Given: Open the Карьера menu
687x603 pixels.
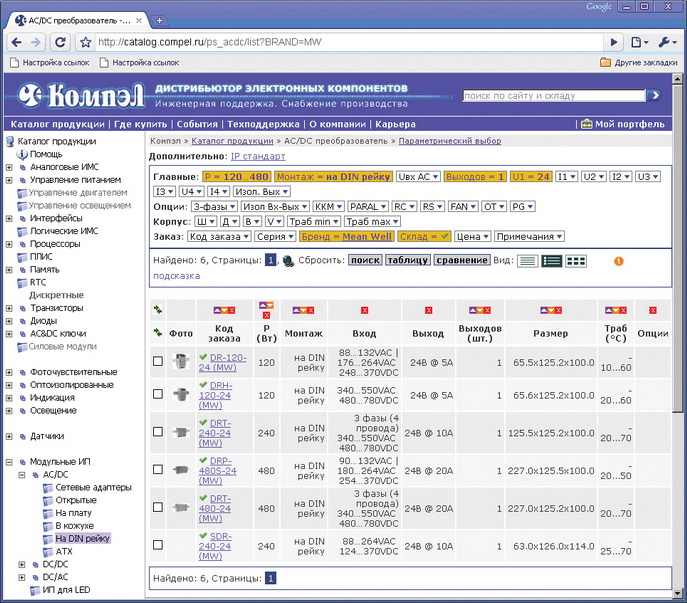Looking at the screenshot, I should (395, 124).
